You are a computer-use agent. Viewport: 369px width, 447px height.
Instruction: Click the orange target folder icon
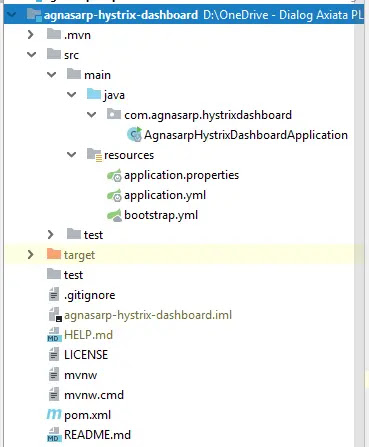pos(54,254)
